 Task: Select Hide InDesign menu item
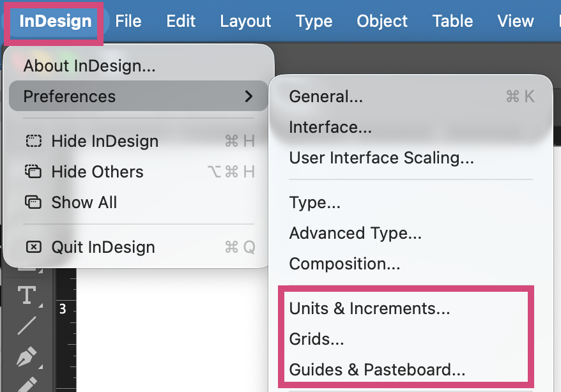point(139,141)
